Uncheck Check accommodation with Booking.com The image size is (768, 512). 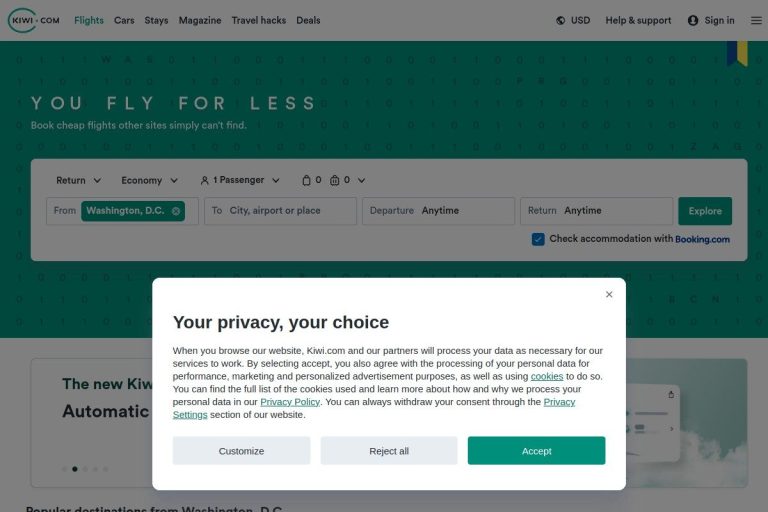[538, 239]
